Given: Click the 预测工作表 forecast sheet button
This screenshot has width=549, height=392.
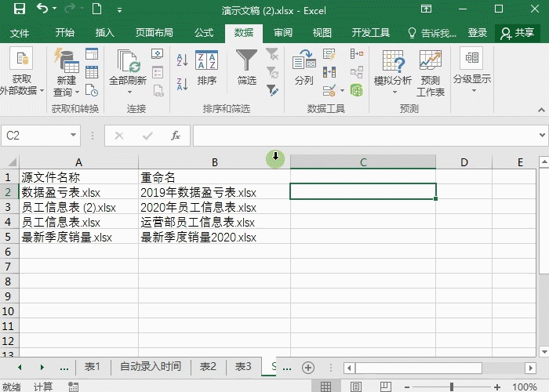Looking at the screenshot, I should [x=431, y=73].
